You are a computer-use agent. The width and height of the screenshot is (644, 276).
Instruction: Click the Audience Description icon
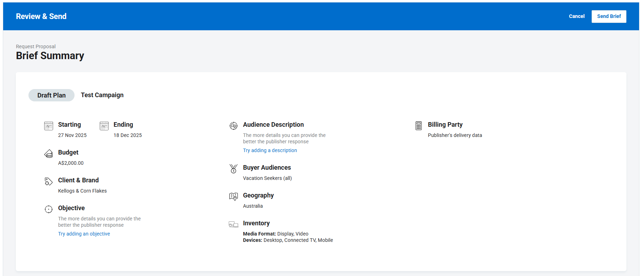(233, 126)
